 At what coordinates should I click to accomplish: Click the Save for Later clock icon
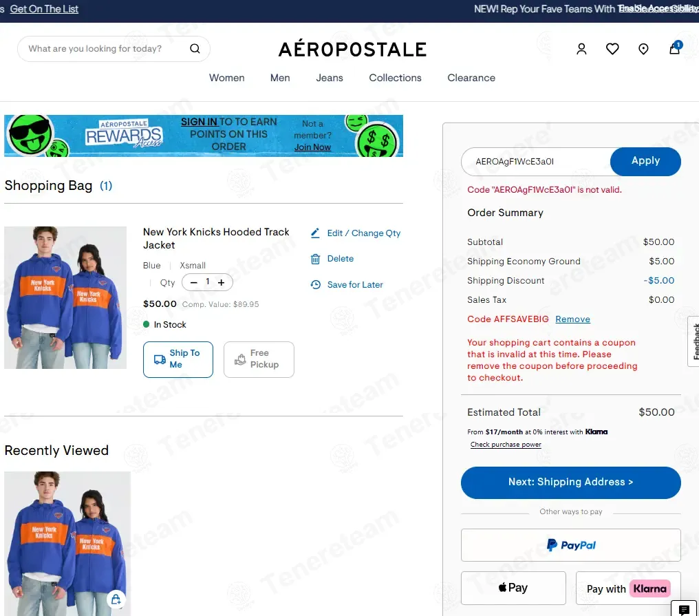(x=315, y=284)
